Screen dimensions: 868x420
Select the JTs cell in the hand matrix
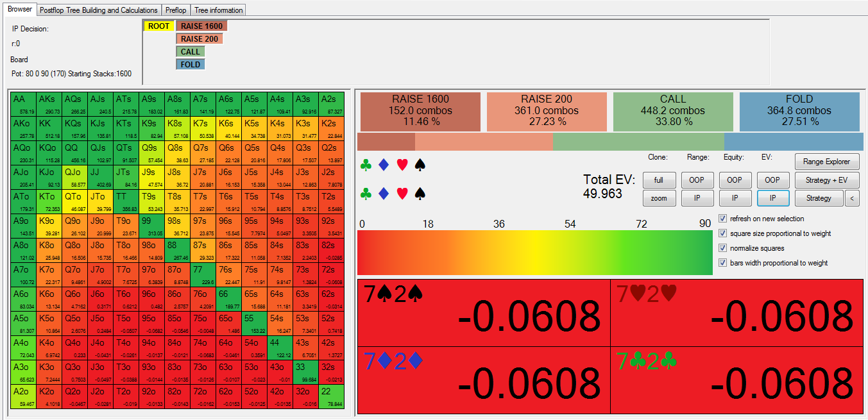click(126, 178)
